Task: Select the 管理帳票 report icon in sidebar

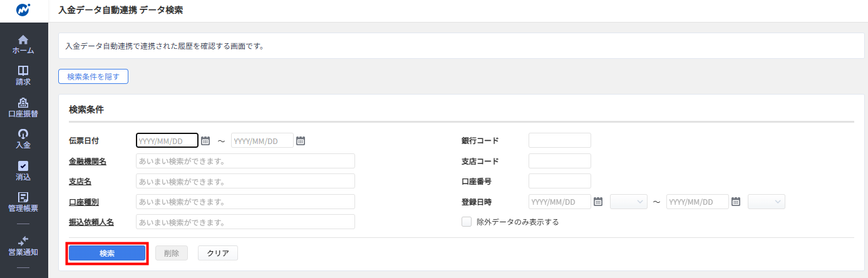Action: [23, 197]
